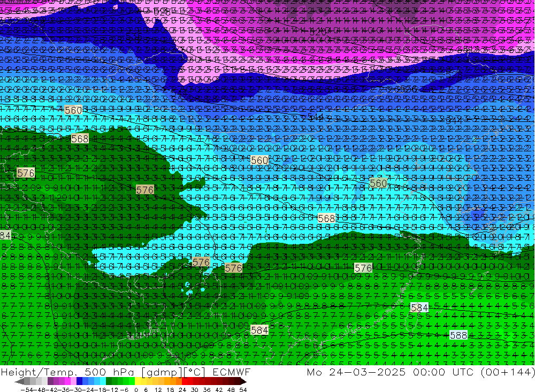Image resolution: width=535 pixels, height=392 pixels.
Task: Click the 568 label on cyan background
Action: pyautogui.click(x=326, y=218)
